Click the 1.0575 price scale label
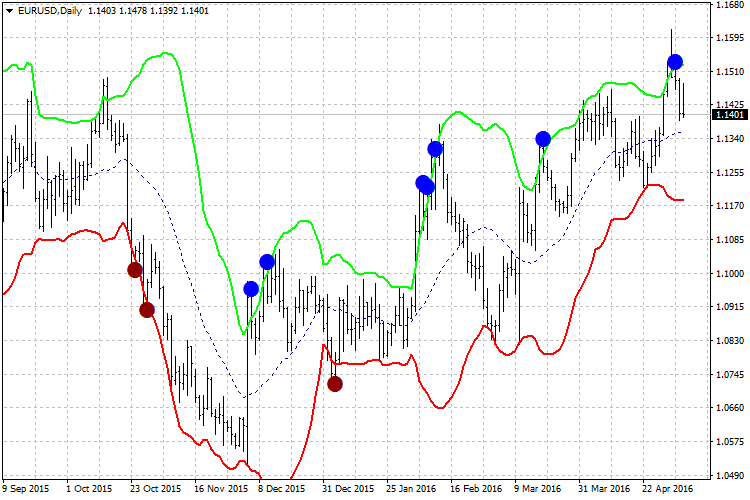The width and height of the screenshot is (750, 500). click(730, 441)
